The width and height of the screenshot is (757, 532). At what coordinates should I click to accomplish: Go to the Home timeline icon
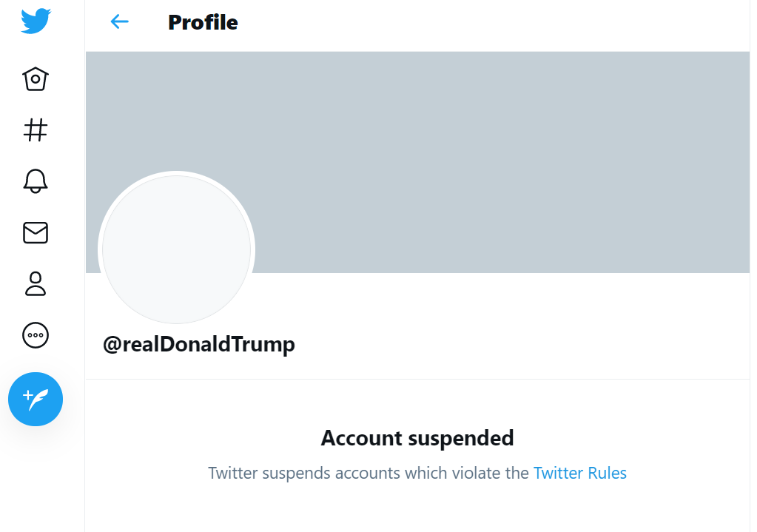click(x=36, y=78)
